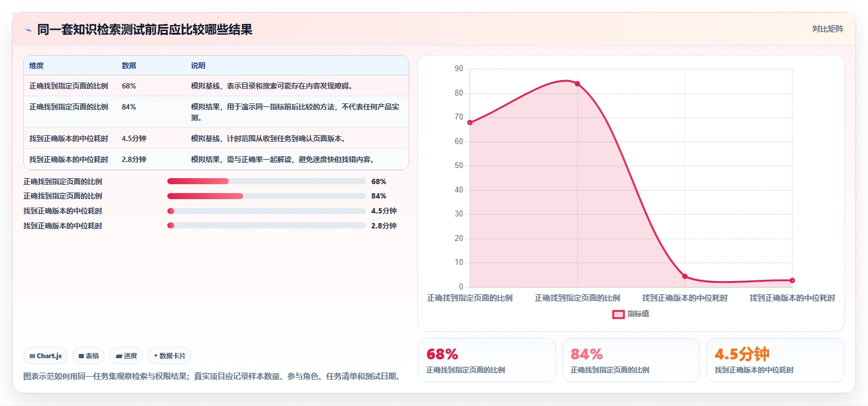Click the 4.5分钟 cell in the table
Image resolution: width=868 pixels, height=406 pixels.
click(x=134, y=139)
